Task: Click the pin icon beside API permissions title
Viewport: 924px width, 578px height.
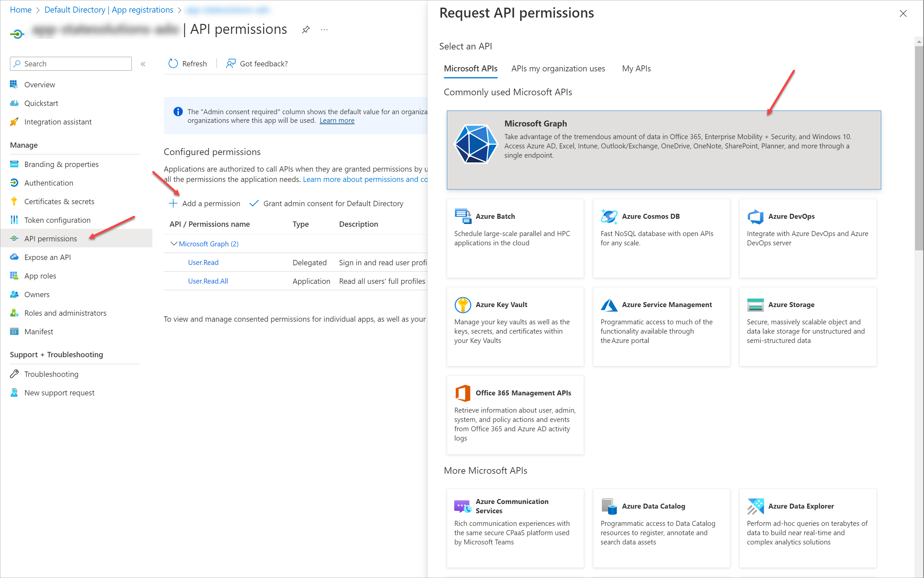Action: 305,30
